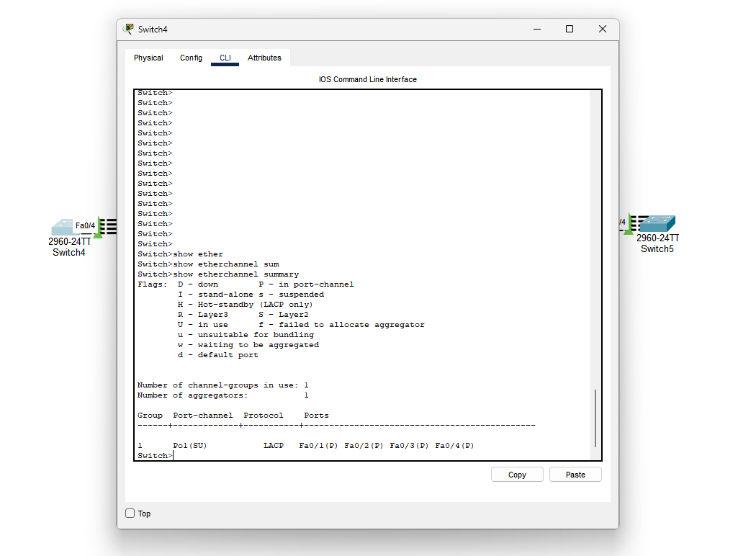Image resolution: width=756 pixels, height=556 pixels.
Task: Click the Packet Tracer icon in title bar
Action: pos(129,29)
